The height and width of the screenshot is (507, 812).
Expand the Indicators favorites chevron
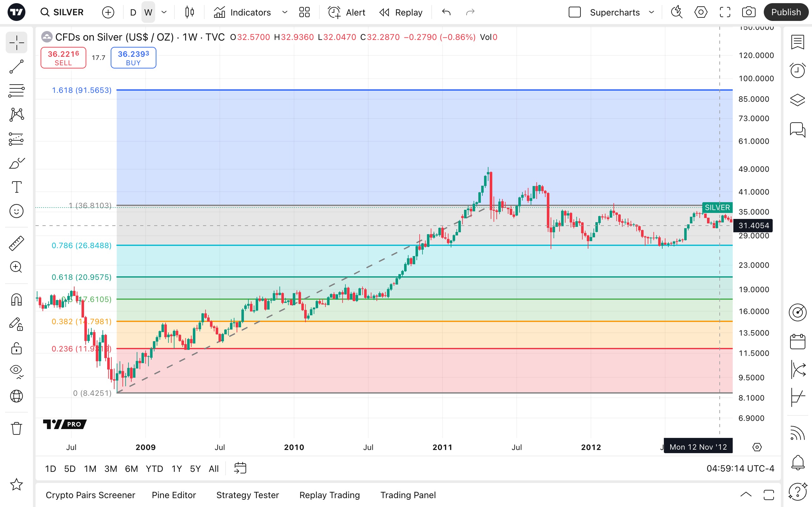pos(285,12)
